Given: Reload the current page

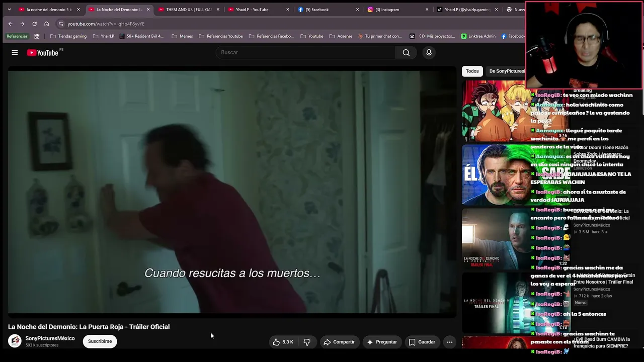Looking at the screenshot, I should (x=34, y=24).
